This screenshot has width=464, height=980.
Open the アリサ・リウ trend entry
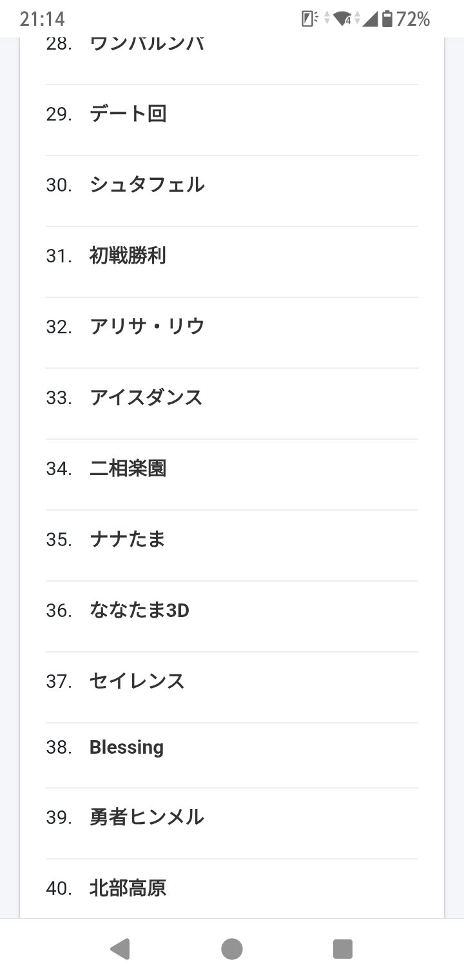pyautogui.click(x=147, y=327)
